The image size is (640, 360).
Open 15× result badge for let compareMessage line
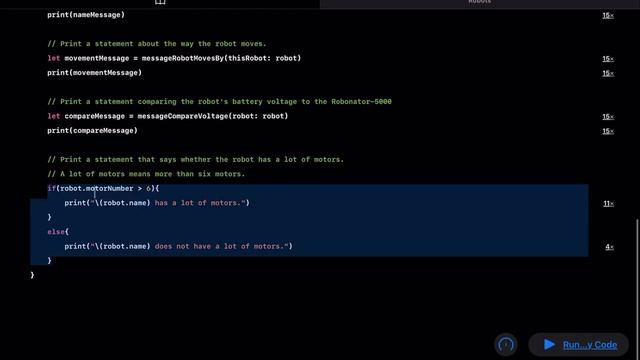click(x=608, y=117)
